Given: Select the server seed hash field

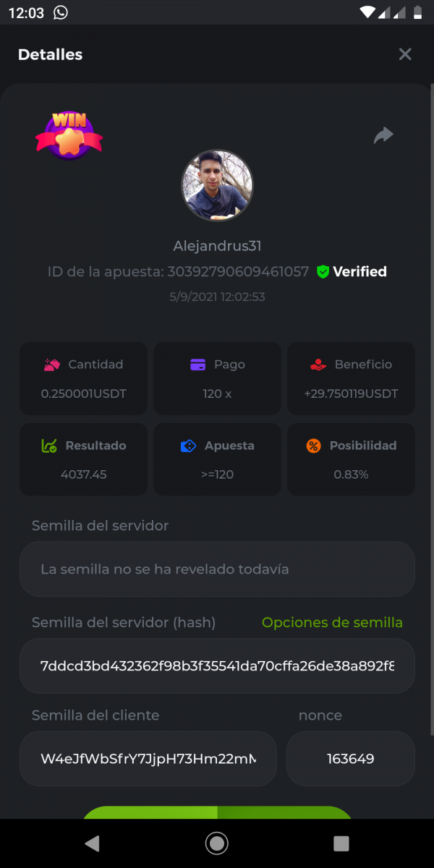Looking at the screenshot, I should [x=217, y=666].
